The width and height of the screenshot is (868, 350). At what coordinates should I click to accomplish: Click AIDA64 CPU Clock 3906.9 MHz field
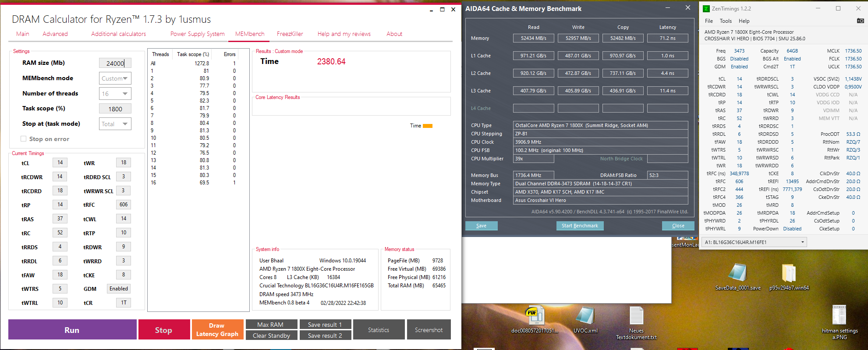(x=601, y=142)
